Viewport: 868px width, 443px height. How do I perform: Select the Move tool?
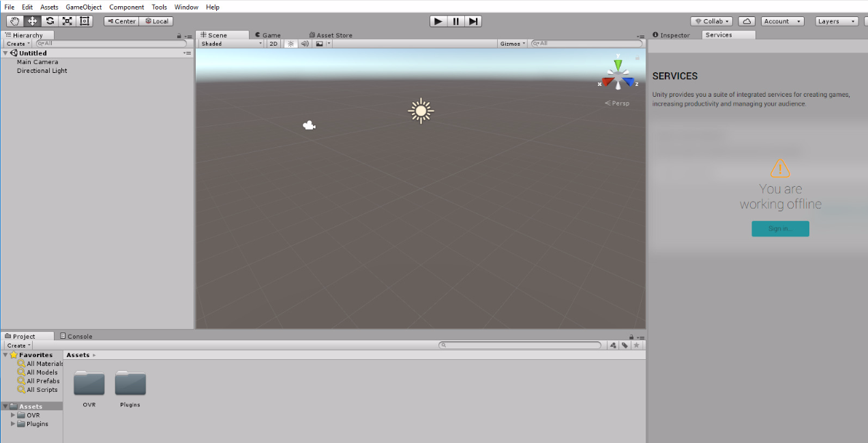(x=32, y=21)
